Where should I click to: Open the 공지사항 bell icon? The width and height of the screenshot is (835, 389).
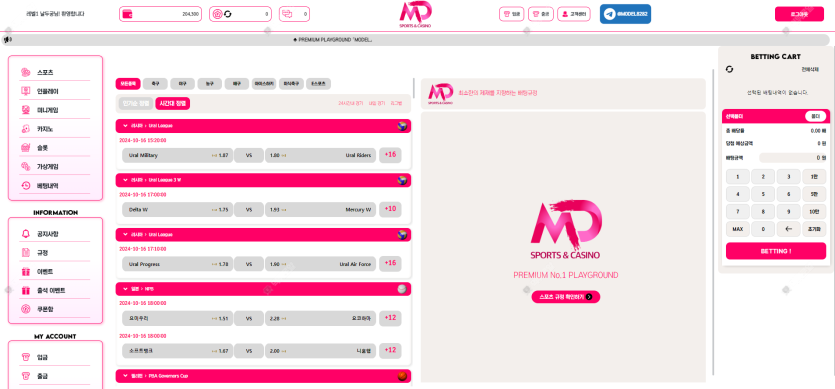[x=25, y=234]
